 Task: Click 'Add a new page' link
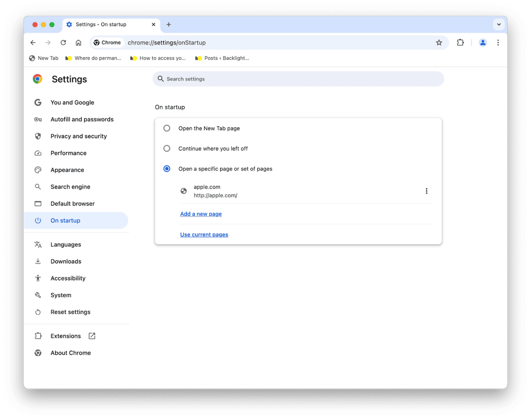tap(201, 214)
